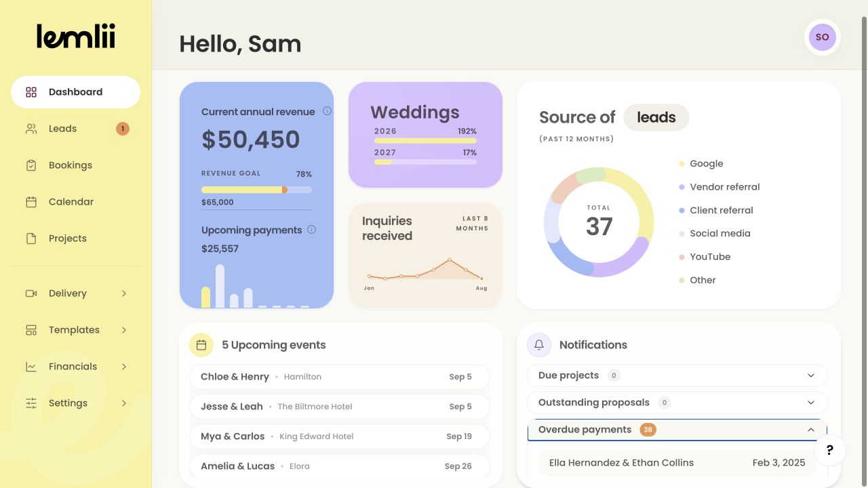Click the inquiries received line chart
This screenshot has height=488, width=868.
pos(425,269)
